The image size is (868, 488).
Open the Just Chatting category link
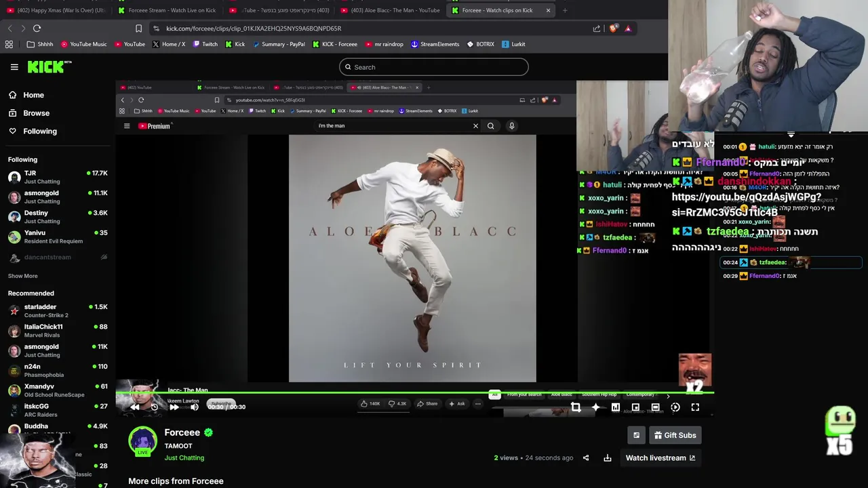[184, 457]
